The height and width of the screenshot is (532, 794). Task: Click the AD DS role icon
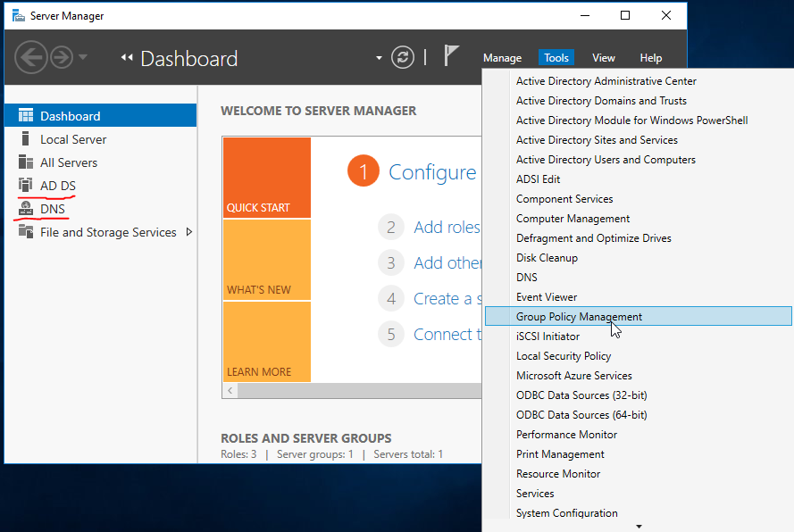[x=25, y=186]
